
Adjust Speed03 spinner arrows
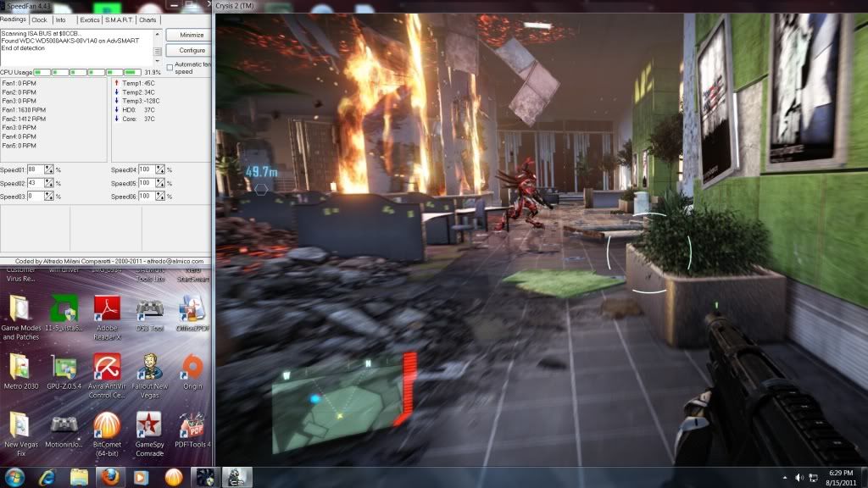[x=48, y=197]
